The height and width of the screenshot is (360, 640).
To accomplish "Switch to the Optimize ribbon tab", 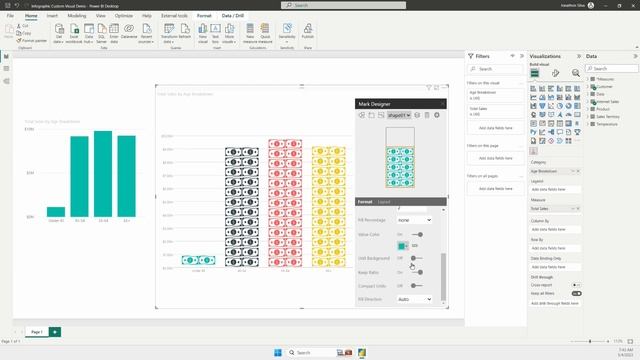I will (x=124, y=16).
